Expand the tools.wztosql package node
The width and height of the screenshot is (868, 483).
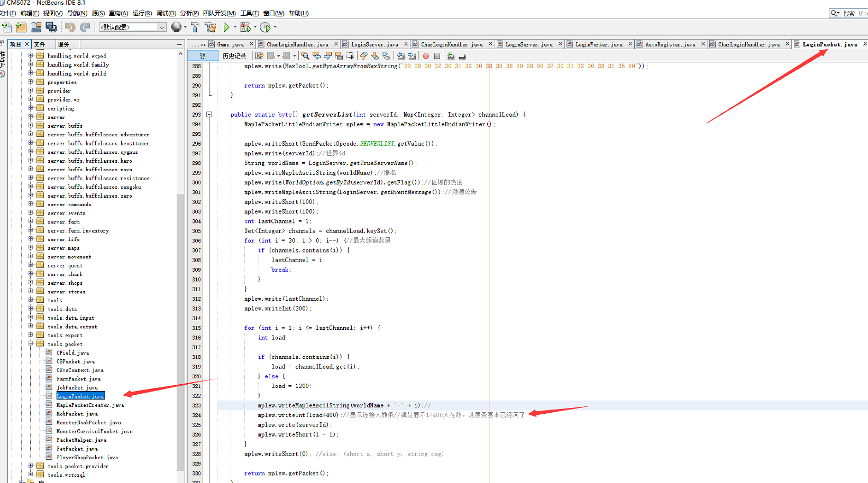31,475
